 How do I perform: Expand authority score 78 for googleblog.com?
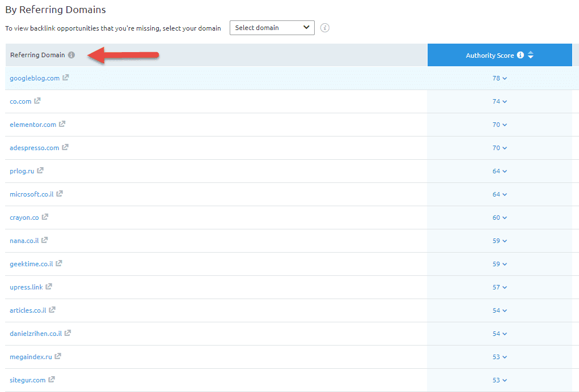[x=500, y=78]
